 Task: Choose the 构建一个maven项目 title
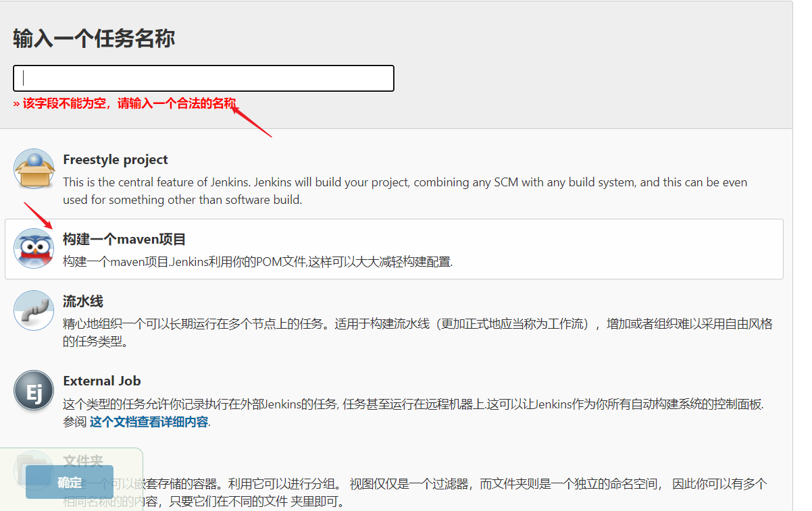point(124,240)
